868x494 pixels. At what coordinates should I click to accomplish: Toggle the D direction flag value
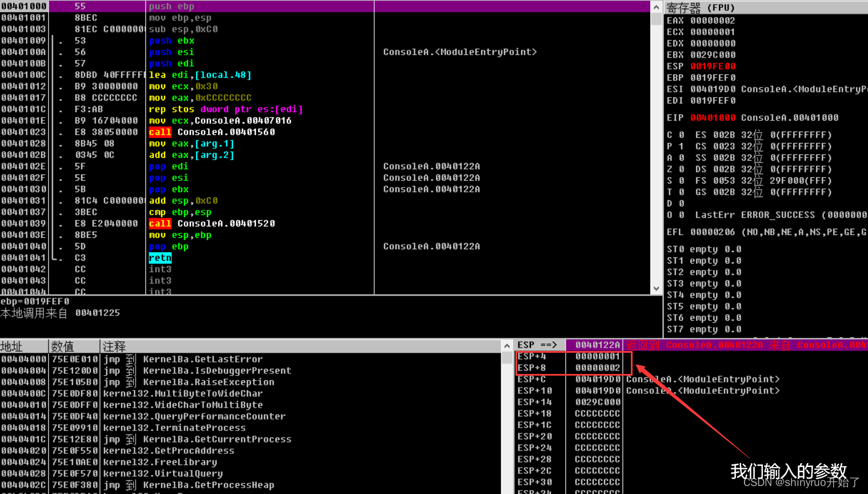click(x=681, y=204)
